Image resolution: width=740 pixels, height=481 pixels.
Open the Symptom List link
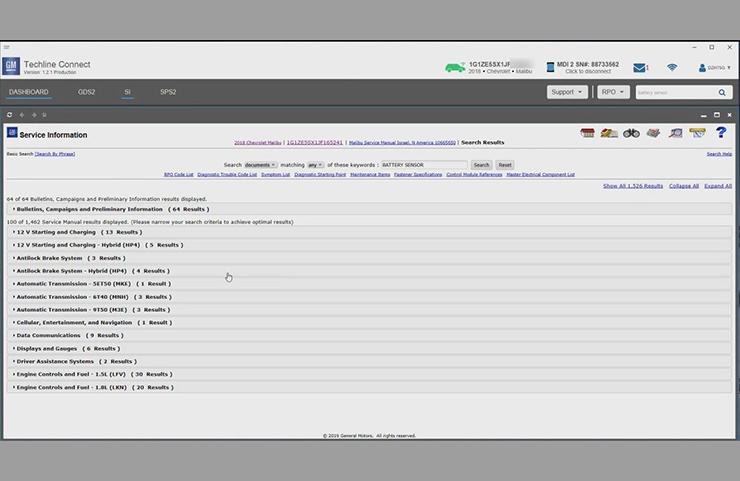tap(276, 175)
